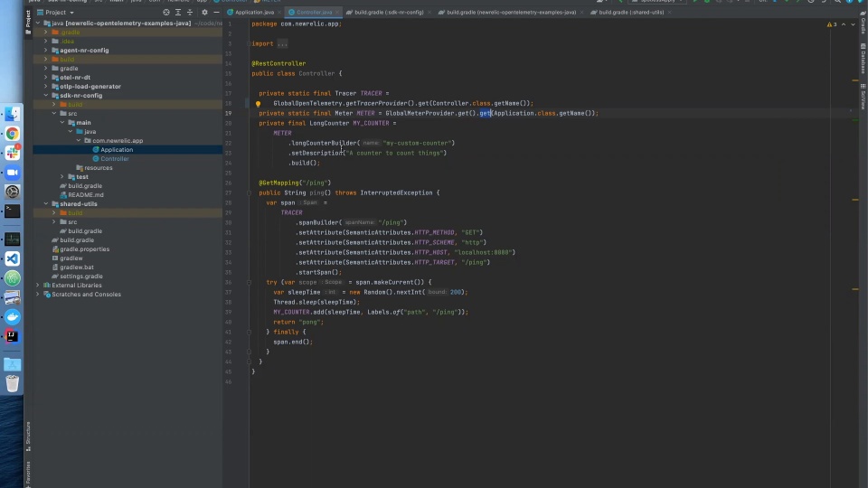868x488 pixels.
Task: Switch to the Application.java tab
Action: (250, 12)
